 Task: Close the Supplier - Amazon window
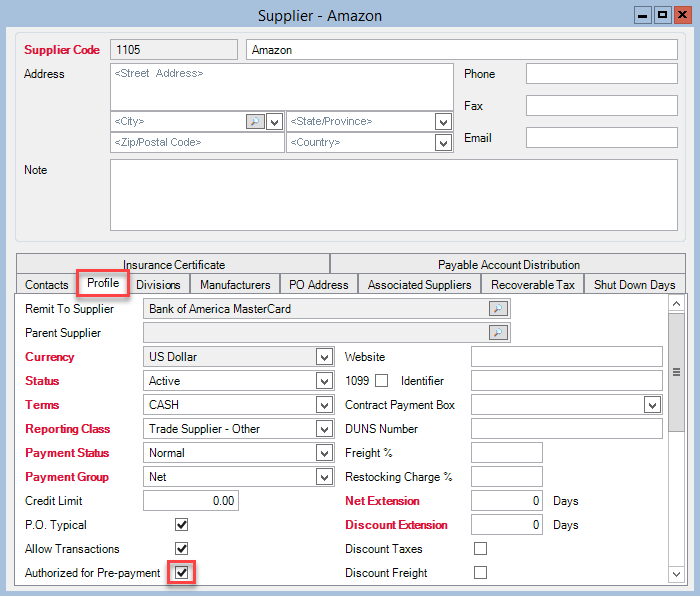[683, 15]
